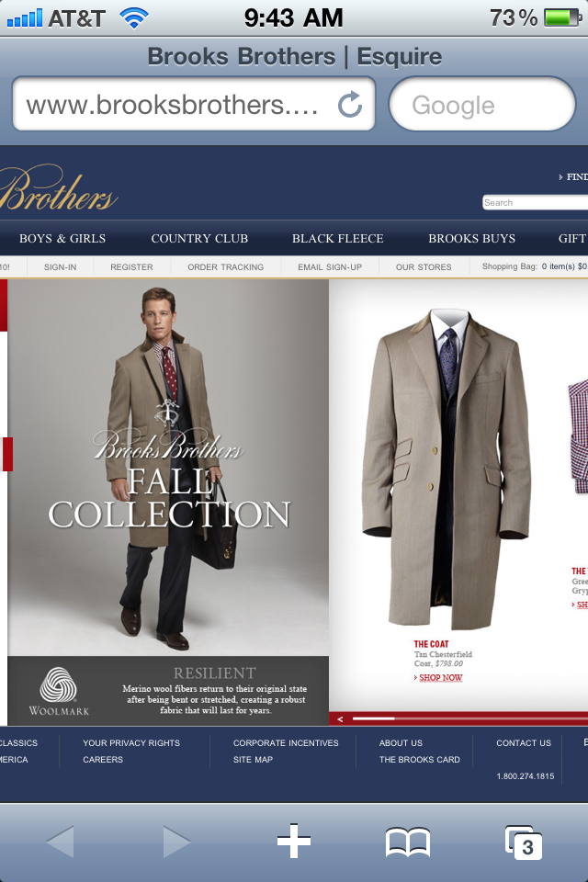
Task: Open the Black Fleece menu
Action: tap(337, 239)
